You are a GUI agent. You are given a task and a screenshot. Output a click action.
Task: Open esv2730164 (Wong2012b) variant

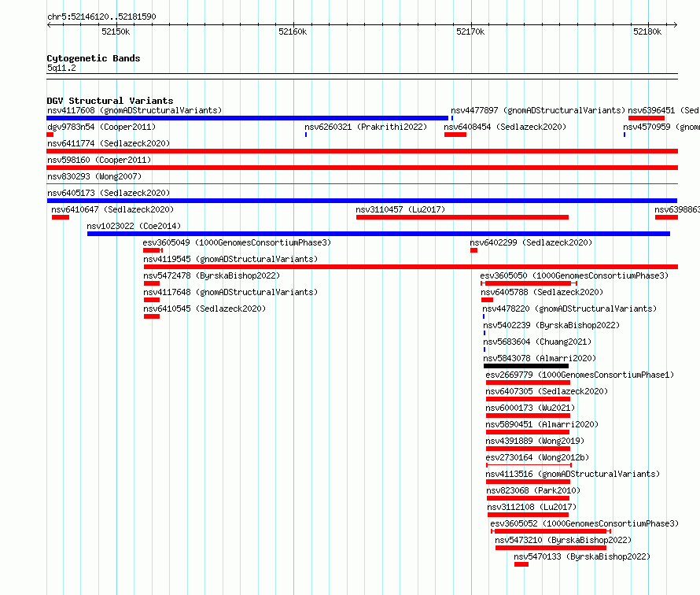pos(537,457)
